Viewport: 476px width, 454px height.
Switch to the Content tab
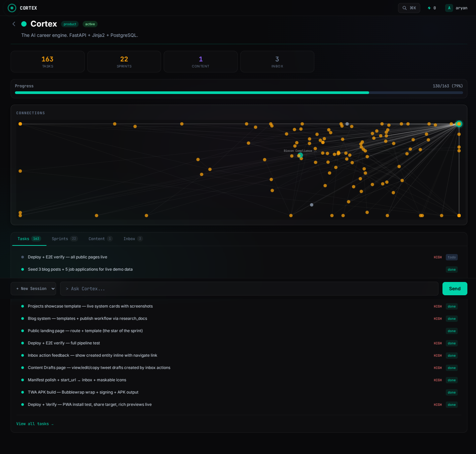click(101, 239)
